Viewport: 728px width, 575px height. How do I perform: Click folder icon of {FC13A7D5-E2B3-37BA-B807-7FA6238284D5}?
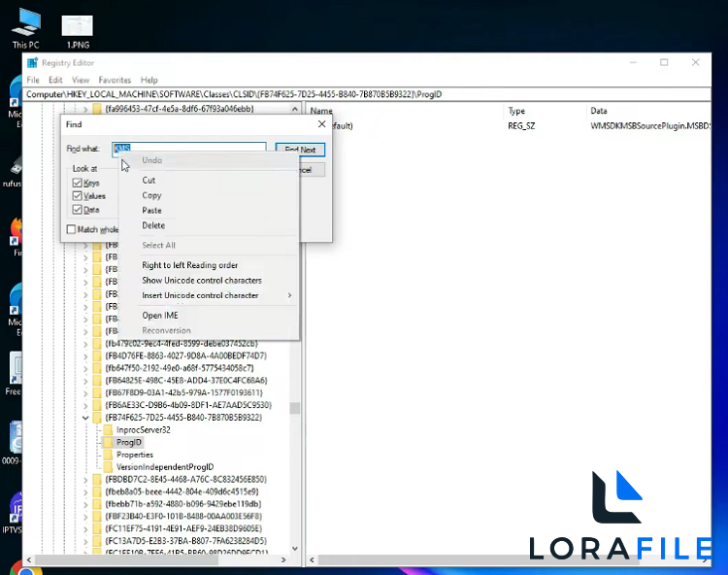tap(97, 541)
